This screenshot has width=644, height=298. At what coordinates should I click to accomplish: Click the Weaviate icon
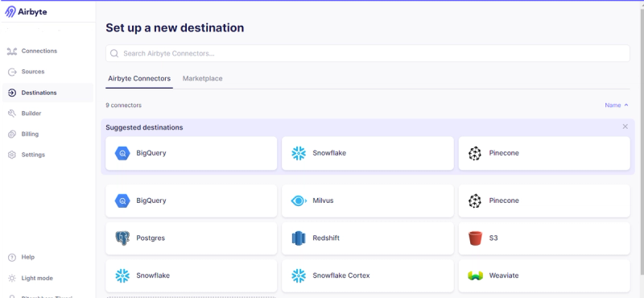475,275
